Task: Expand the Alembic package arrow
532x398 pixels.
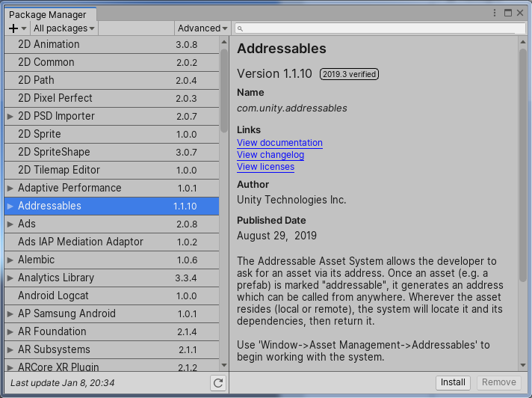Action: click(10, 260)
